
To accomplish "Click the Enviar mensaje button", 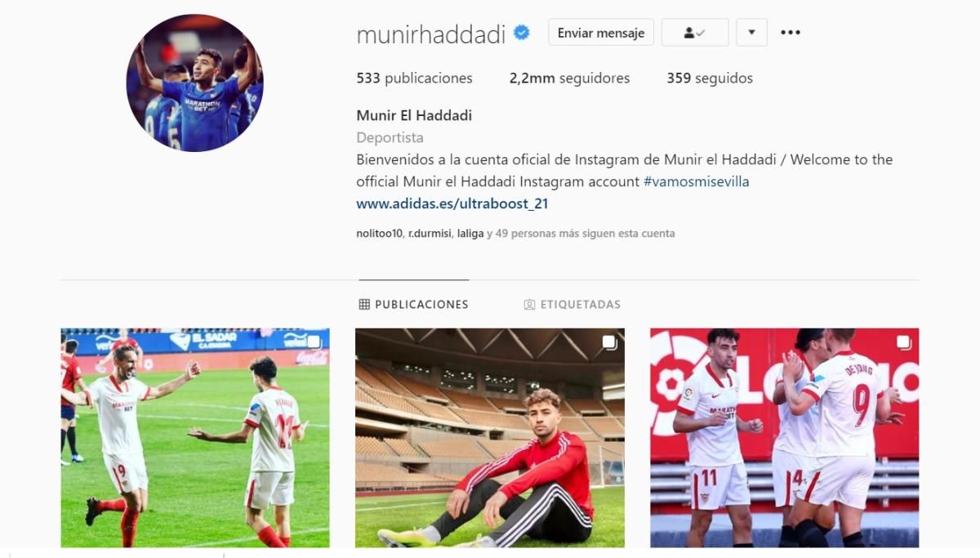I will [601, 33].
